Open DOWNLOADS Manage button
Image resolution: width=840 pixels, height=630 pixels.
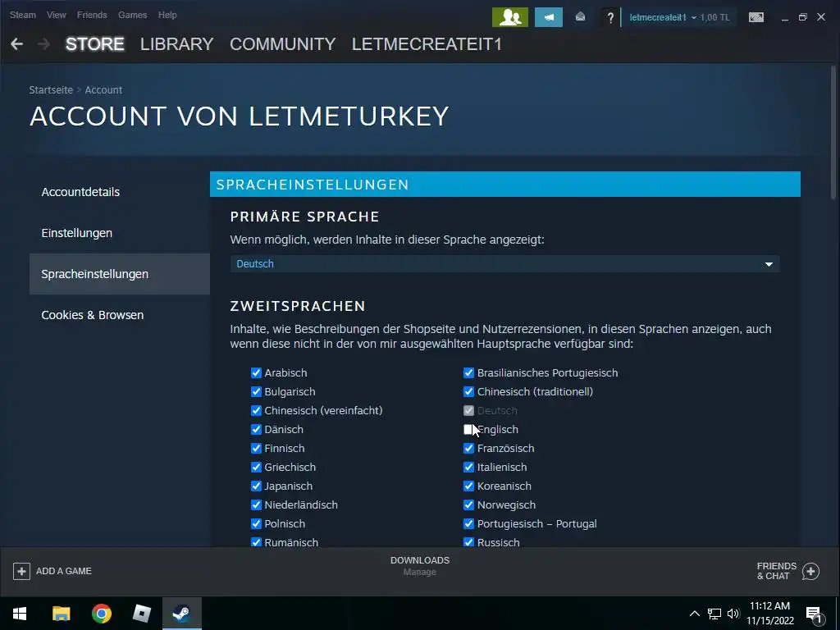[x=419, y=566]
